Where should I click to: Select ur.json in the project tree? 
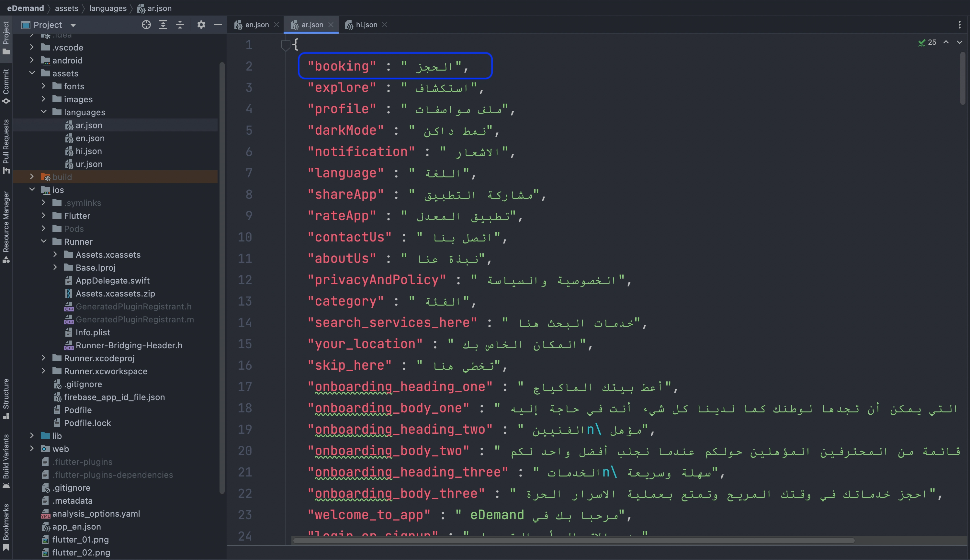point(89,164)
